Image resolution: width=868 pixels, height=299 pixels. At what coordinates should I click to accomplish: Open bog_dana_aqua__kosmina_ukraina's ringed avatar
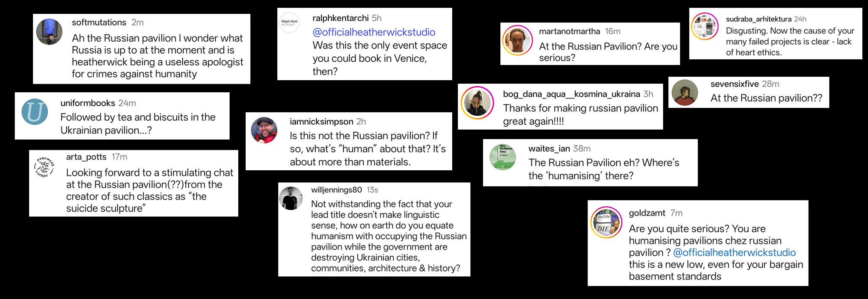point(477,103)
